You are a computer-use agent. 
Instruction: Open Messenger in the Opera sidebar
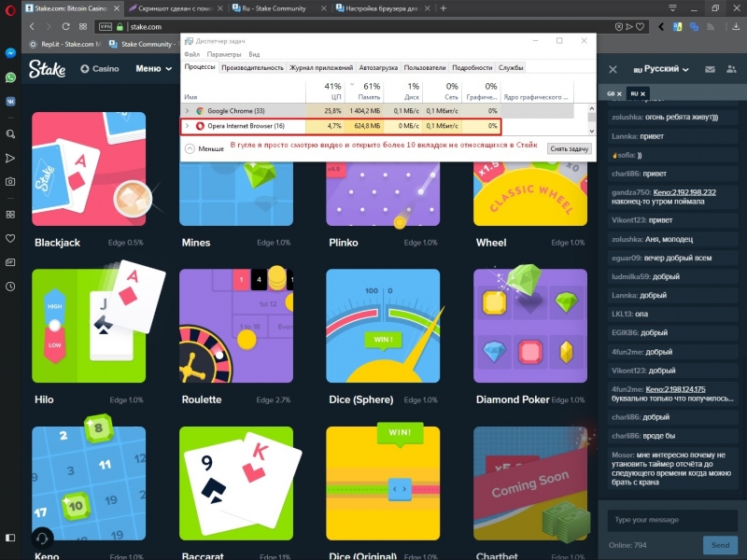pyautogui.click(x=10, y=53)
